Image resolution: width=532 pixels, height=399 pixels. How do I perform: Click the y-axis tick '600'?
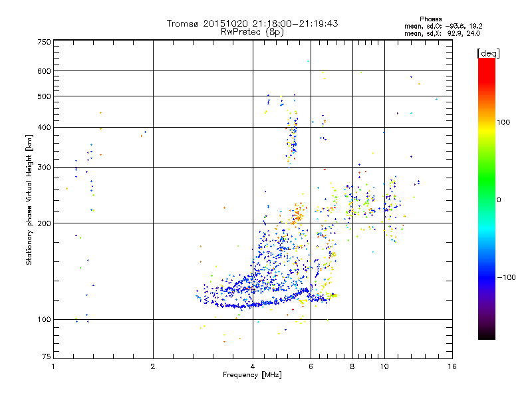pyautogui.click(x=45, y=71)
